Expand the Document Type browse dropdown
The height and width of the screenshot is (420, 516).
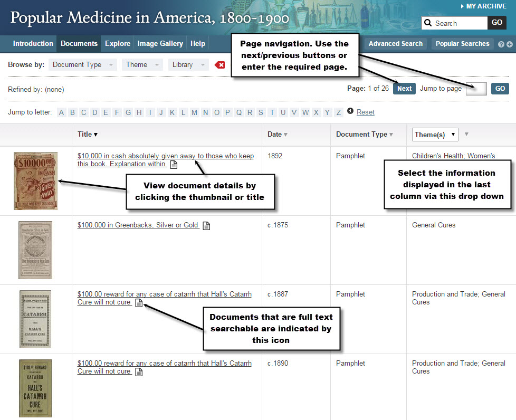[82, 65]
